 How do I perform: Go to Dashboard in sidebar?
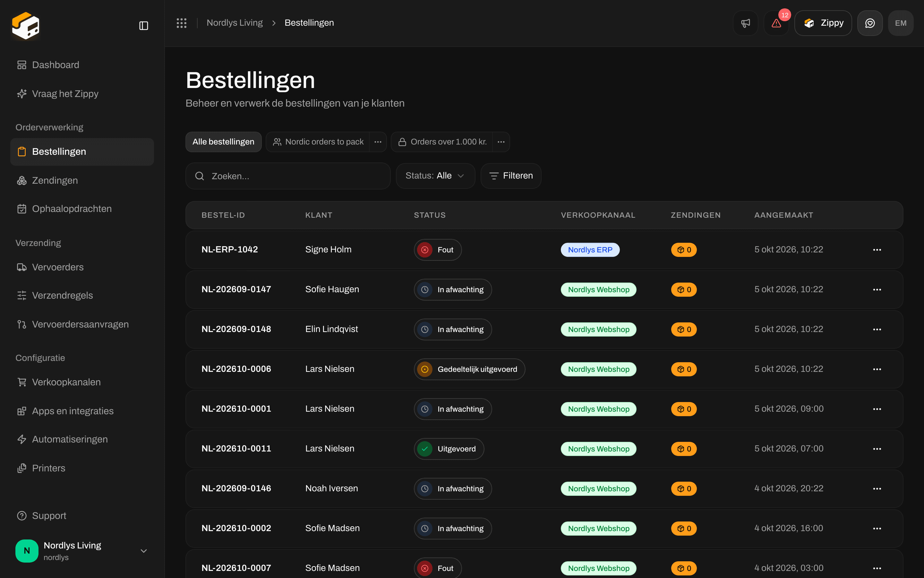82,65
